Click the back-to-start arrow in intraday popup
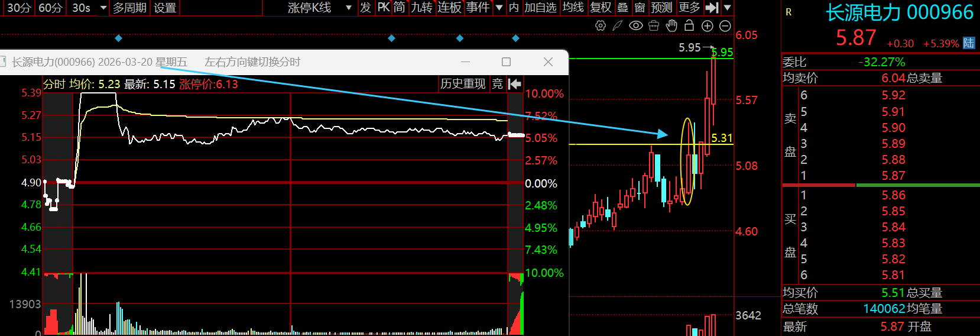 point(515,84)
